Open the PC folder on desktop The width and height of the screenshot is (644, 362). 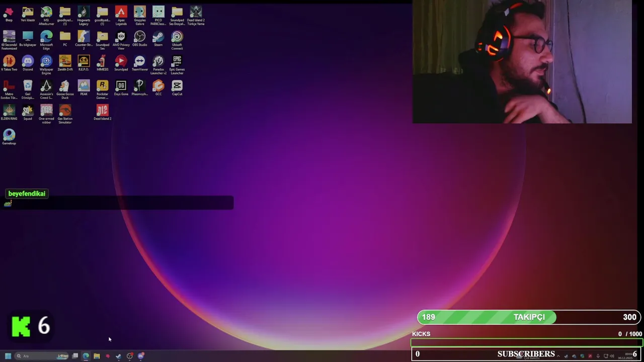[65, 39]
